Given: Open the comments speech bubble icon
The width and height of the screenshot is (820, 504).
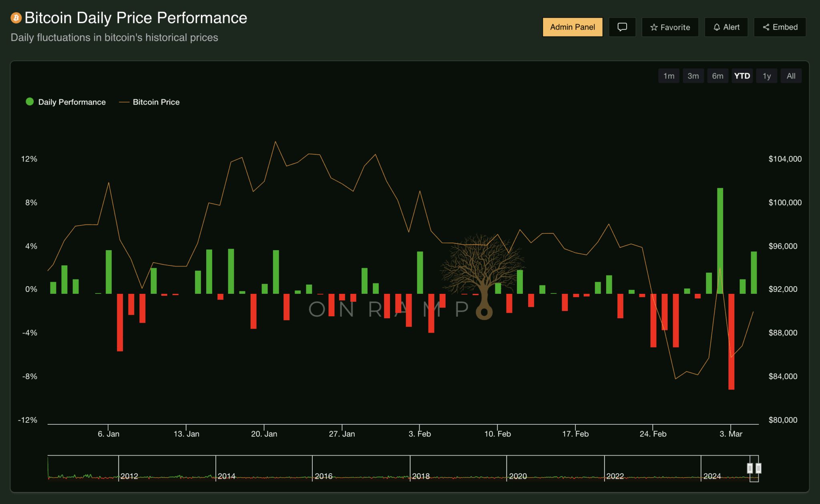Looking at the screenshot, I should click(622, 27).
